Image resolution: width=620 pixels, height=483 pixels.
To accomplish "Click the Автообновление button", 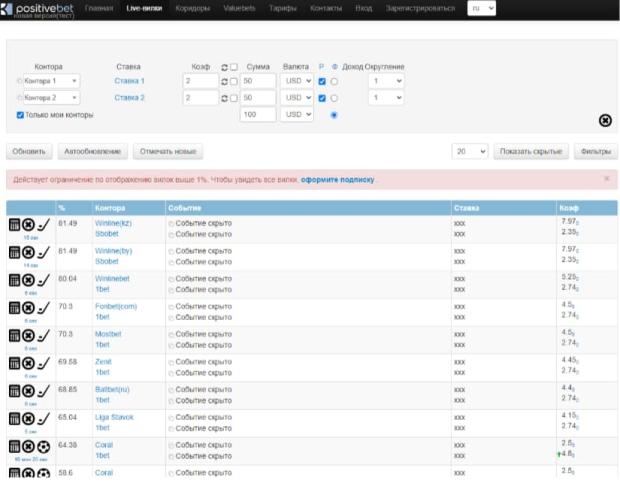I will pyautogui.click(x=93, y=151).
